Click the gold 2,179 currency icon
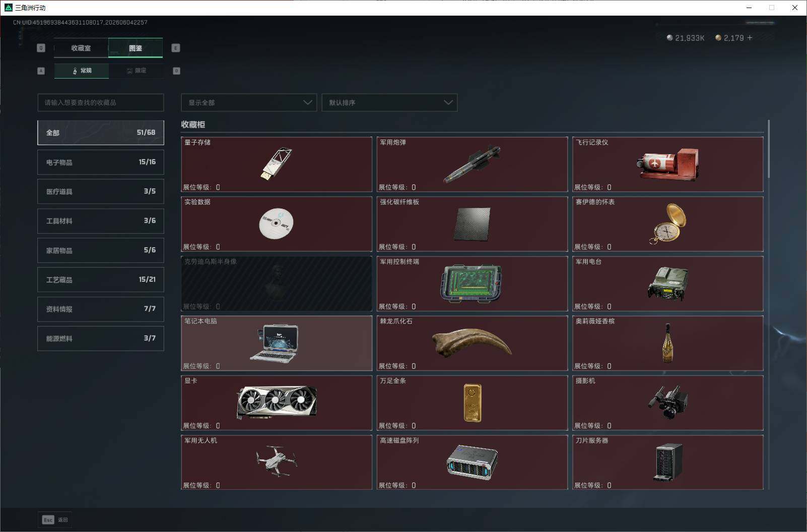The height and width of the screenshot is (532, 807). click(718, 38)
